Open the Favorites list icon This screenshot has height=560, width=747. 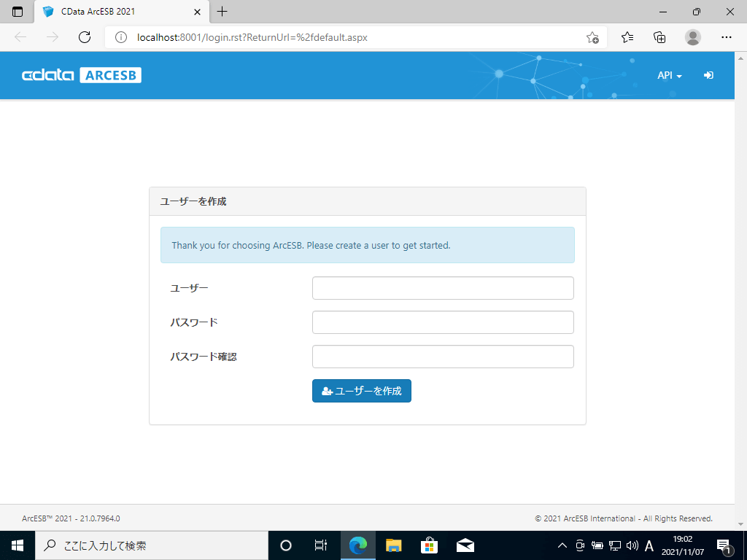[627, 37]
